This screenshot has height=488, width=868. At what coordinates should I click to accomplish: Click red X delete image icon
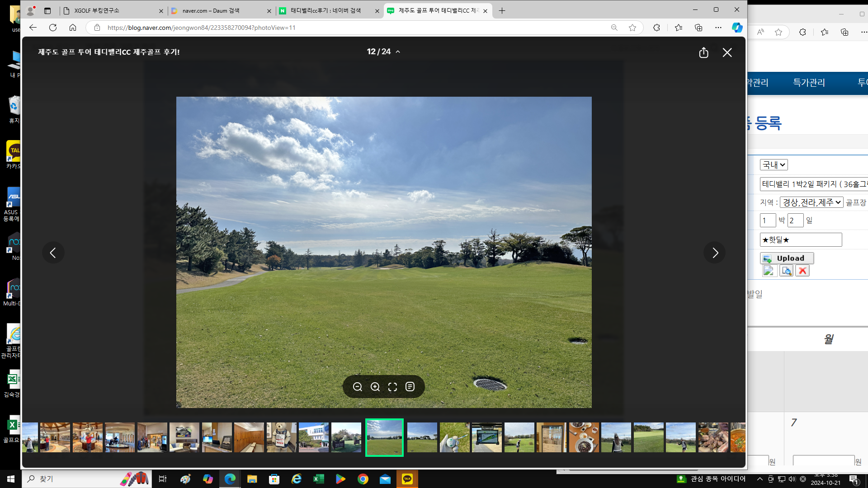click(802, 271)
